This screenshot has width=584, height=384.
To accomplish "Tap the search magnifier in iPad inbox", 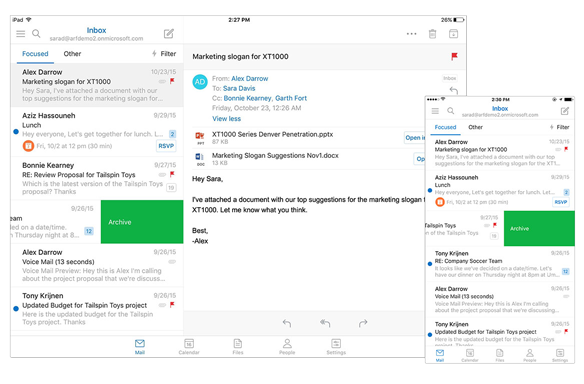I will (36, 34).
